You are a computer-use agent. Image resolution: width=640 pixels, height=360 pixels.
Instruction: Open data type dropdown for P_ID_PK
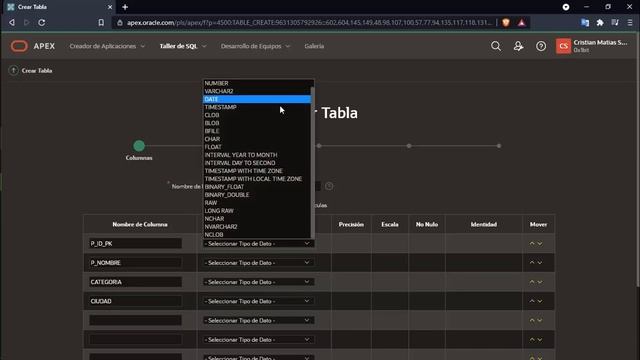tap(258, 244)
